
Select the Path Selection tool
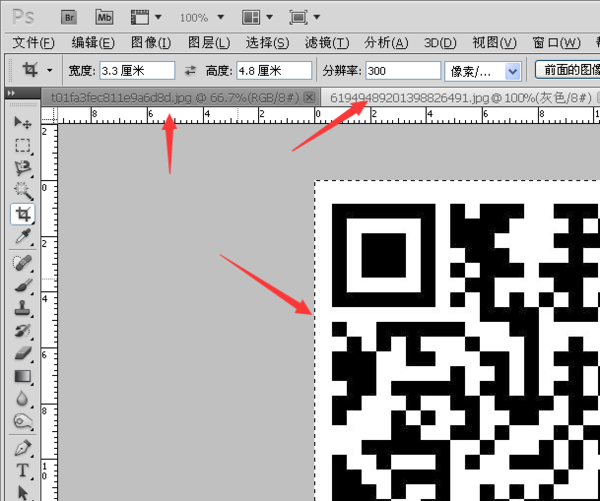(x=23, y=492)
